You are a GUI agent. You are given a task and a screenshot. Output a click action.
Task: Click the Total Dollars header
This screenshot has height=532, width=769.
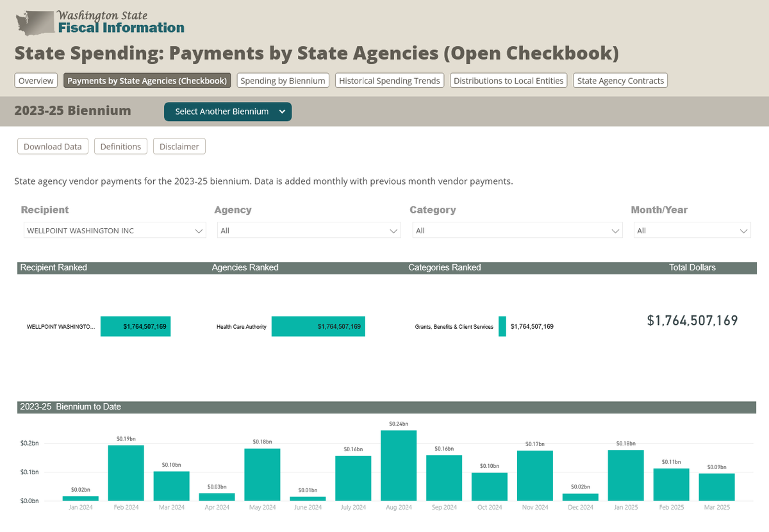click(x=693, y=267)
